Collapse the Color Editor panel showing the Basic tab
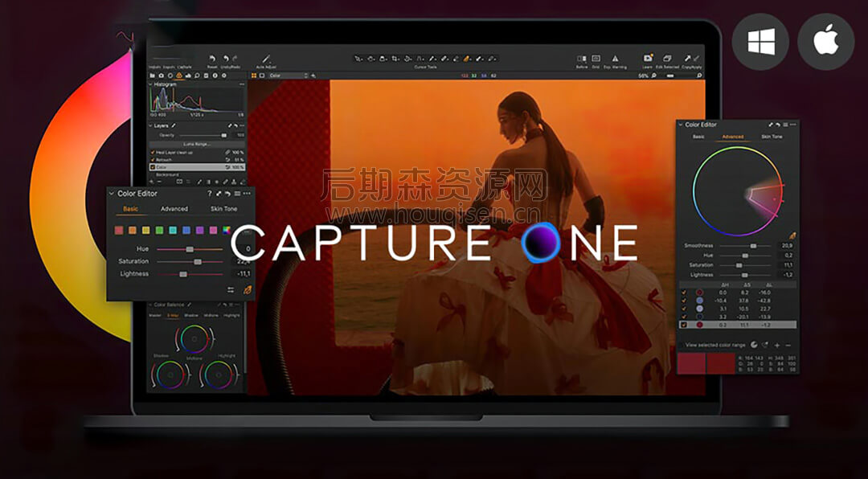 (112, 194)
